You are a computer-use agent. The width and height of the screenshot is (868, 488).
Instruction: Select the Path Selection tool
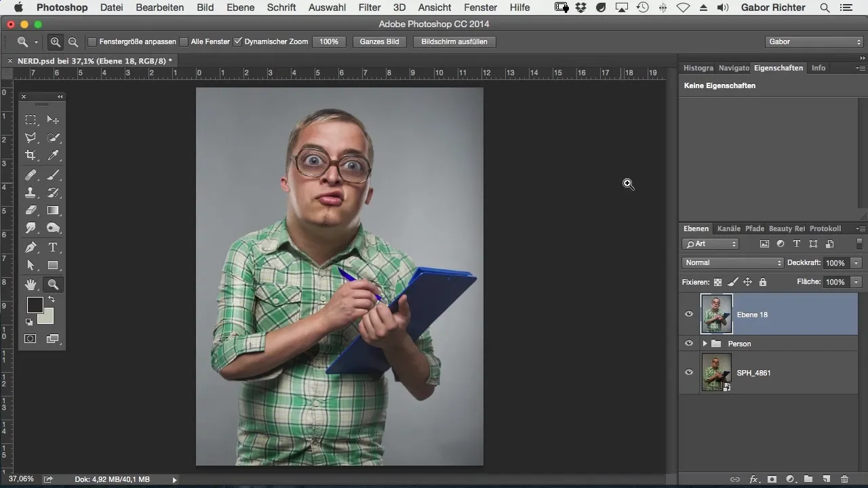tap(31, 266)
